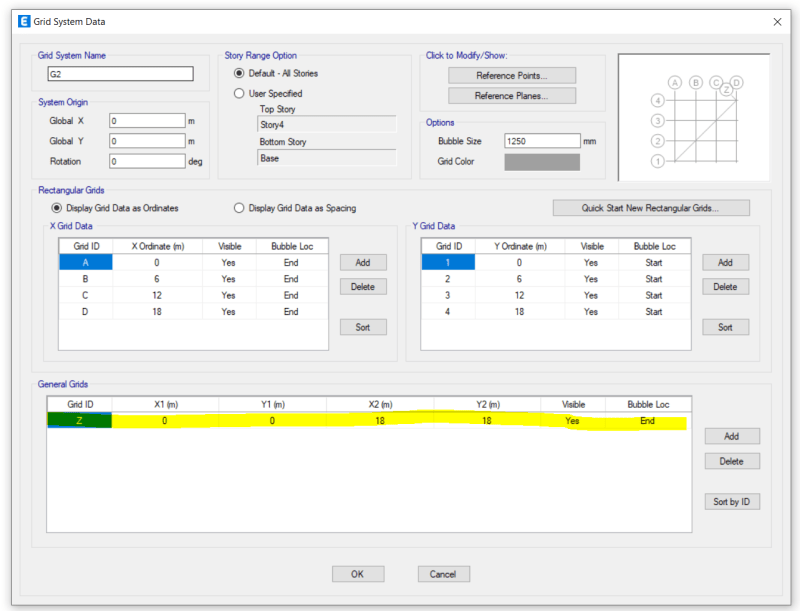
Task: Click Y Ordinate (m) column header
Action: coord(520,246)
